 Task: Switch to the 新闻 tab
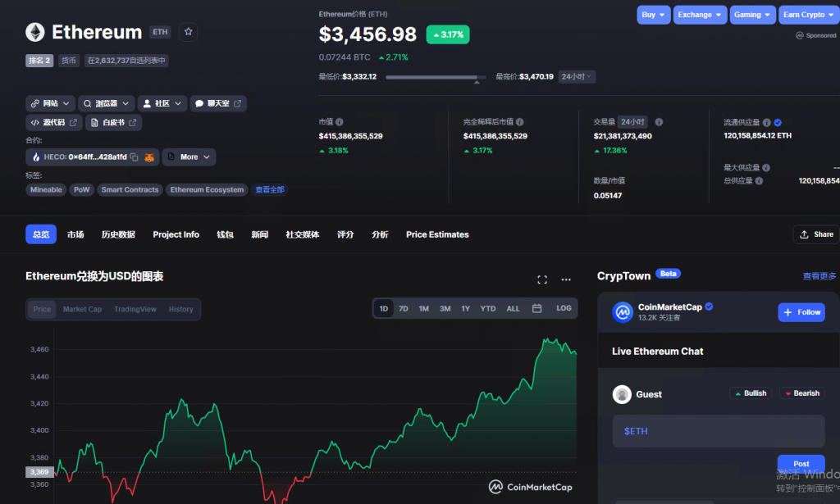[260, 234]
